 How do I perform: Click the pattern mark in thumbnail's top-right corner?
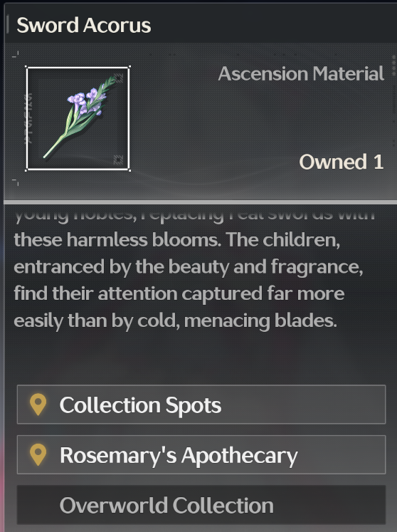[x=119, y=78]
